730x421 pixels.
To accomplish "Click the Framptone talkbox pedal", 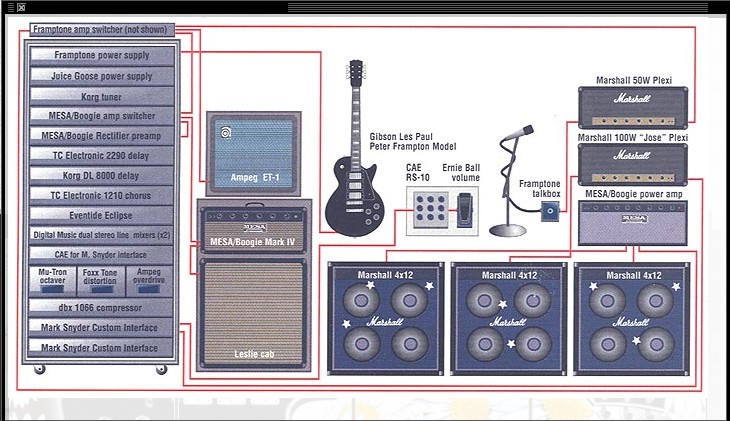I will tap(550, 211).
